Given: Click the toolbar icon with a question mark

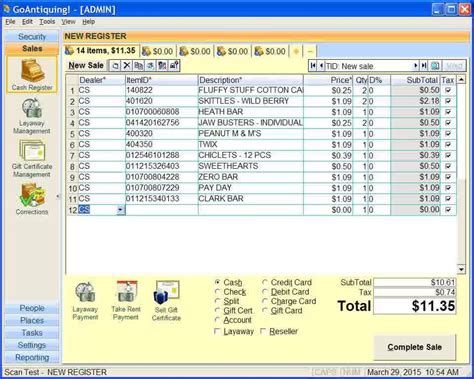Looking at the screenshot, I should click(x=174, y=66).
